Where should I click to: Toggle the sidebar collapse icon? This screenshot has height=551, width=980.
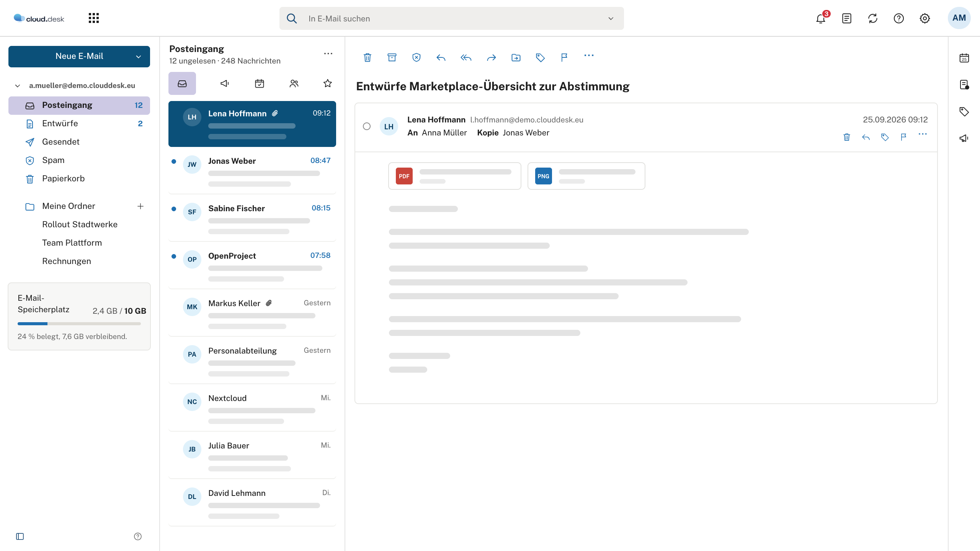[x=20, y=536]
